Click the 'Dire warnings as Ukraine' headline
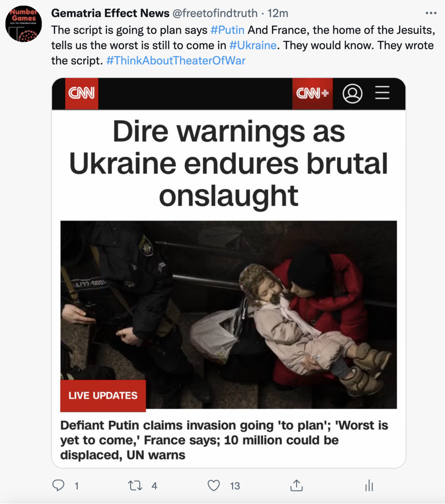Viewport: 445px width, 504px height. click(x=228, y=163)
